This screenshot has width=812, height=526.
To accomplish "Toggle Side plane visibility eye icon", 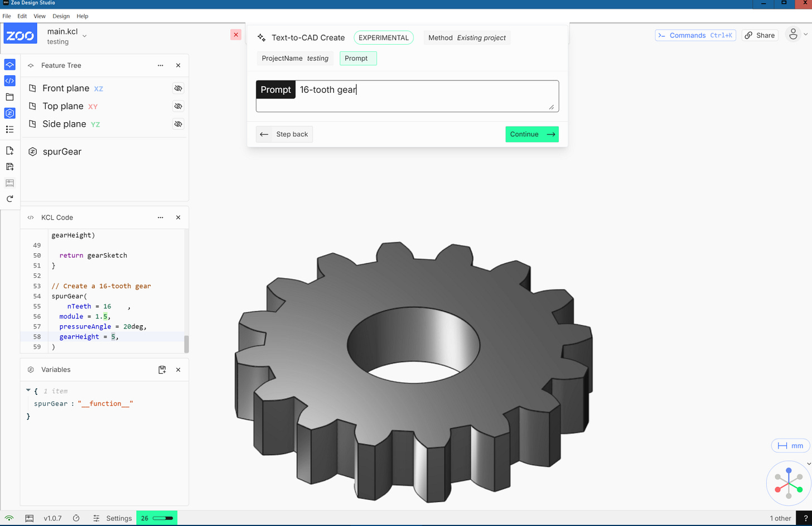I will pyautogui.click(x=178, y=124).
